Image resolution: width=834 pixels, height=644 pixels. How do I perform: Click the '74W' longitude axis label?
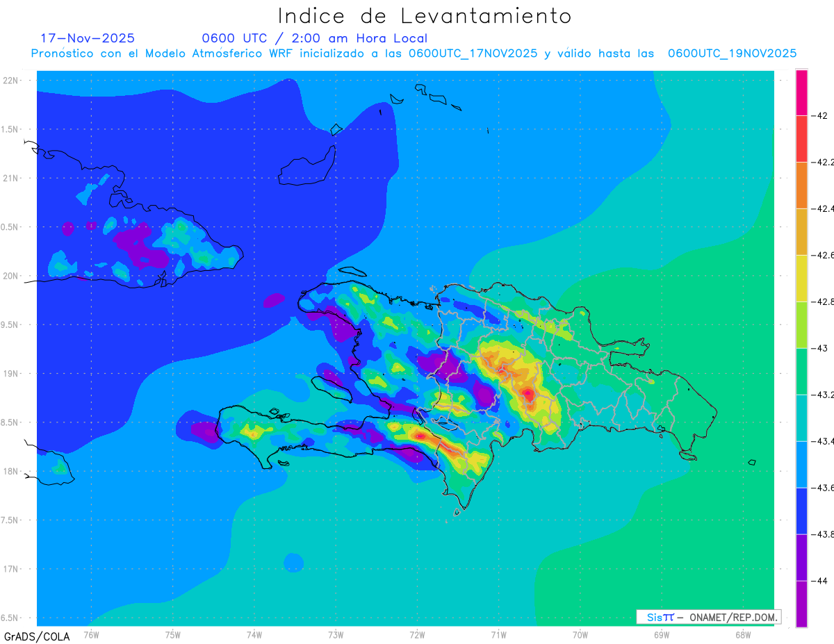point(254,634)
